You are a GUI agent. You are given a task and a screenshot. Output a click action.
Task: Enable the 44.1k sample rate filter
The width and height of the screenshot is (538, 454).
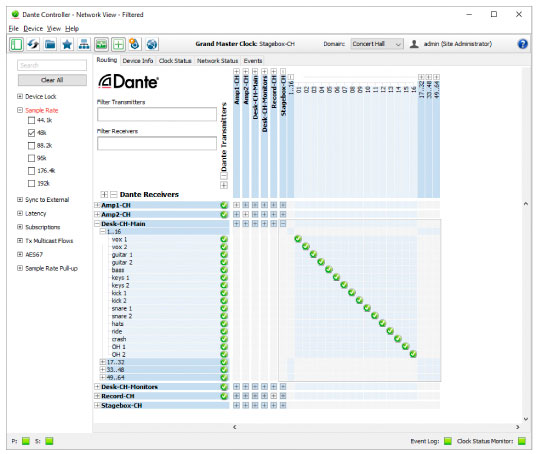31,120
